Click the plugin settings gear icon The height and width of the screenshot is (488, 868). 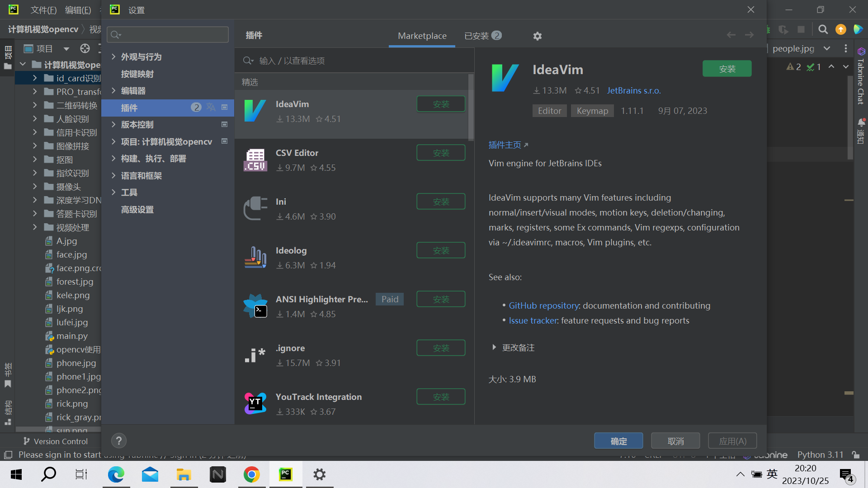tap(537, 36)
